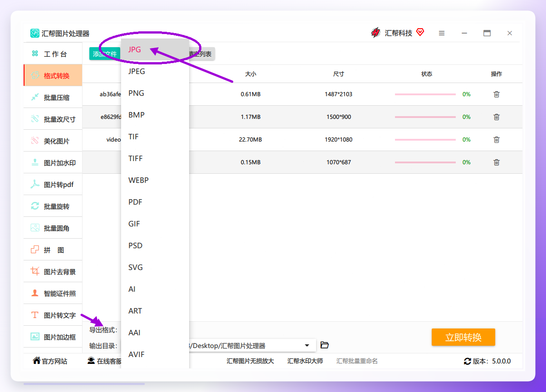Select GIF from the format options
The height and width of the screenshot is (392, 546).
click(x=155, y=224)
